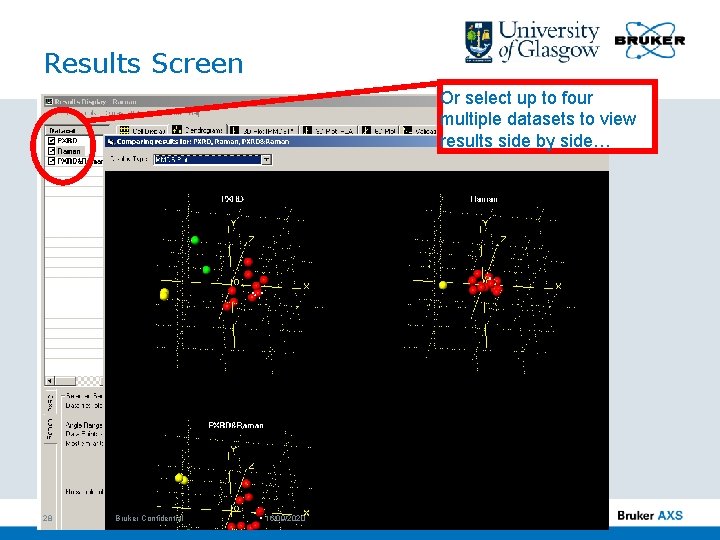
Task: Open the 3D Plot PCA tab
Action: coord(331,130)
